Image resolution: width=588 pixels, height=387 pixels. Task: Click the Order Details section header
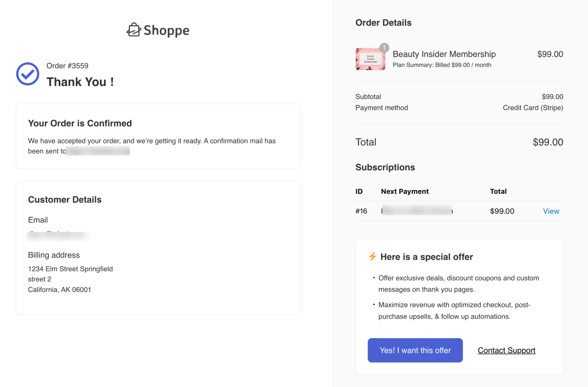point(383,22)
